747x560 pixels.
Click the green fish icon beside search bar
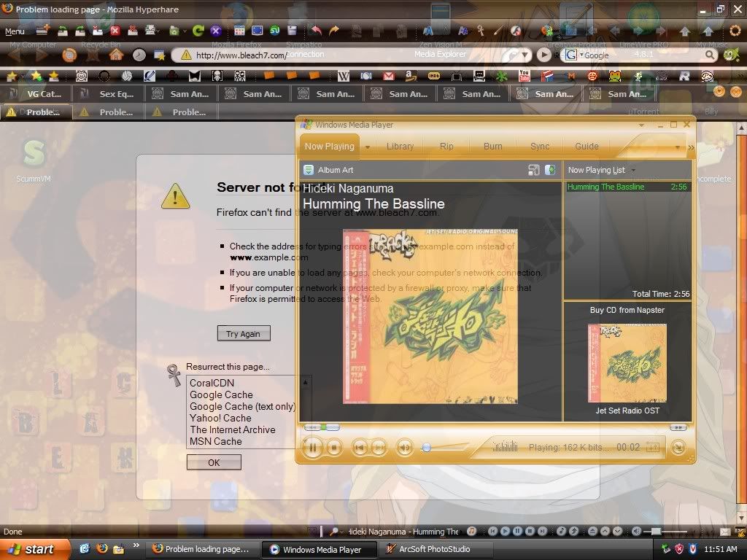click(x=731, y=55)
